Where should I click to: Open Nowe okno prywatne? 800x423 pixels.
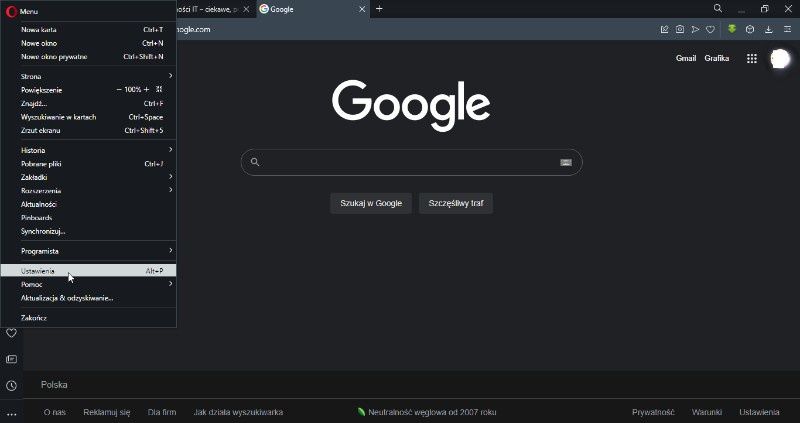88,57
